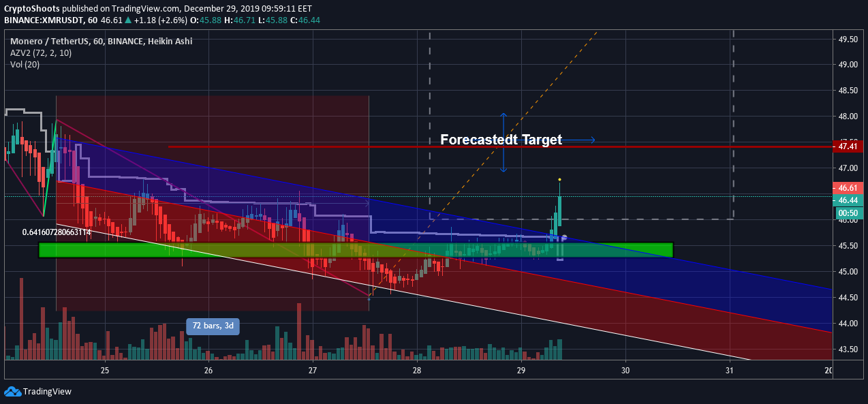This screenshot has height=404, width=868.
Task: Select the 72 bars, 3d range label
Action: click(213, 326)
